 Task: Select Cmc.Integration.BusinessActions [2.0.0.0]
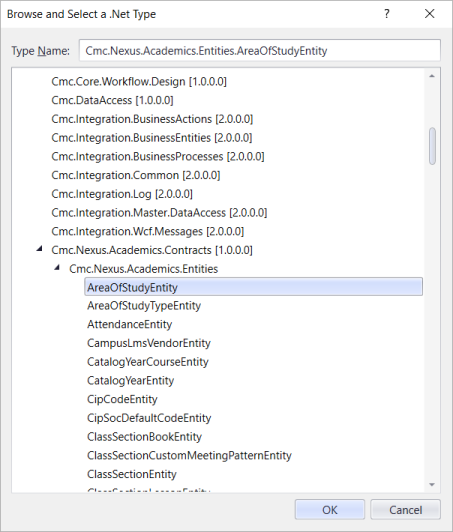coord(152,119)
